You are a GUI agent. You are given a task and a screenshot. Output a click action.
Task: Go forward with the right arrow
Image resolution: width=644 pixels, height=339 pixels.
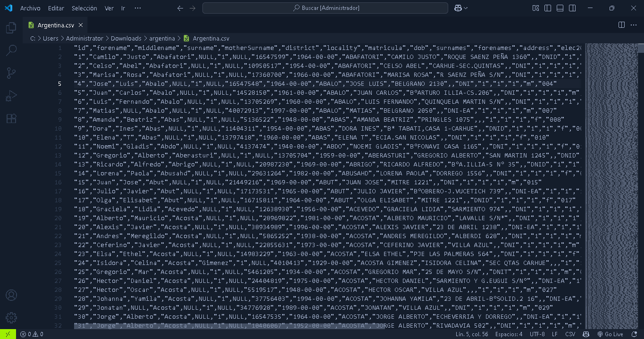coord(192,8)
